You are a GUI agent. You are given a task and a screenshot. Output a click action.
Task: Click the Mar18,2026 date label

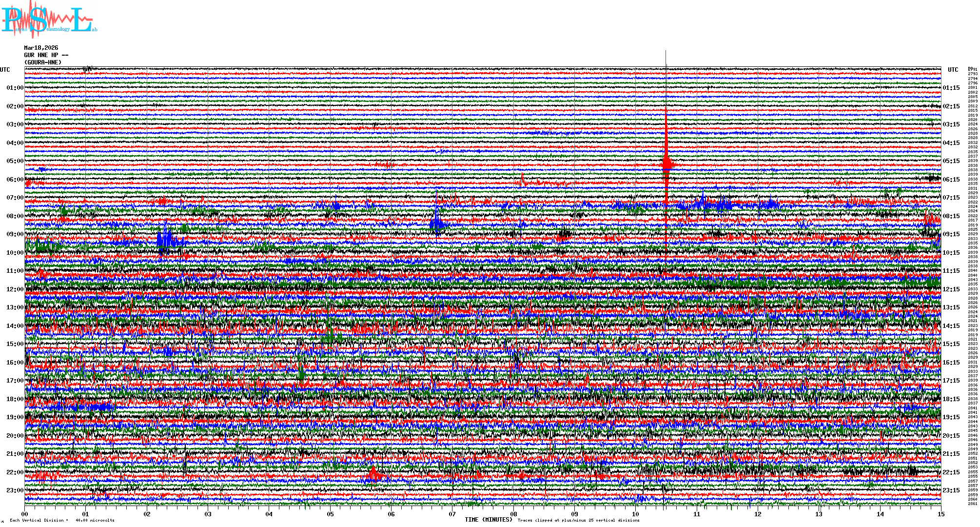41,48
